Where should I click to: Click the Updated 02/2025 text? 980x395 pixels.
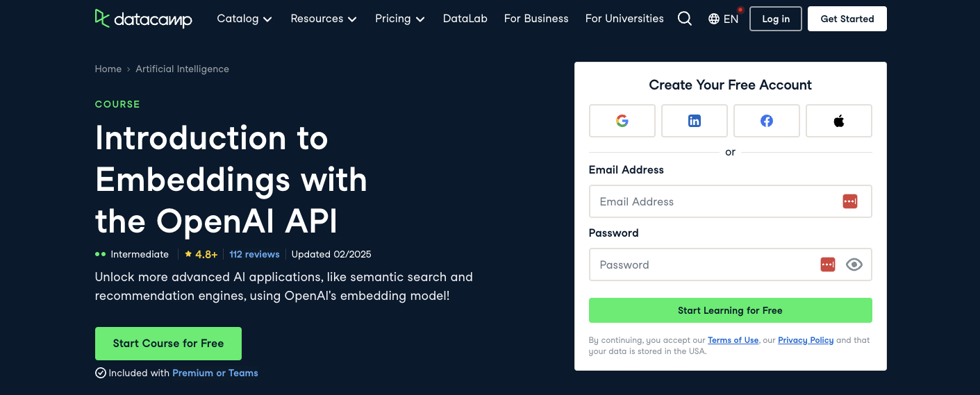point(331,254)
